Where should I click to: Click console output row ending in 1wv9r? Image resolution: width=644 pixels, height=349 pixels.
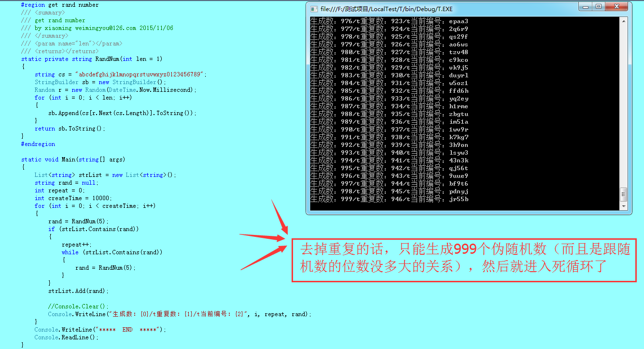[389, 130]
